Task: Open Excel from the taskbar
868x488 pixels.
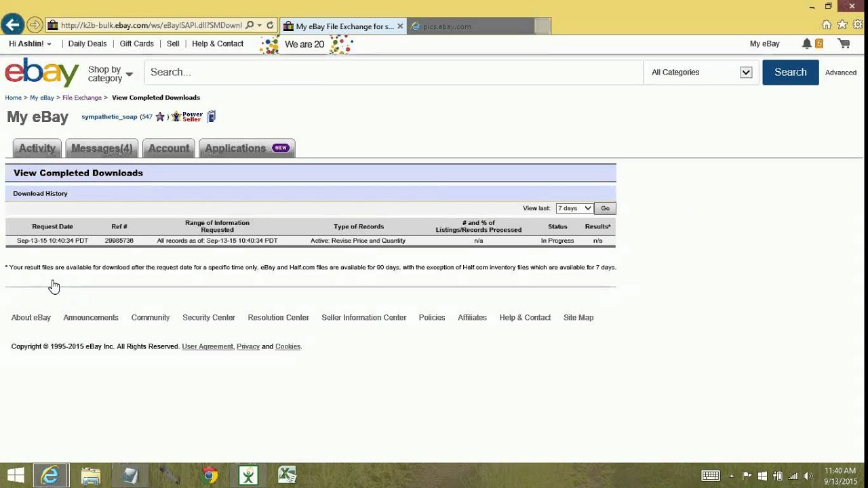Action: coord(287,475)
